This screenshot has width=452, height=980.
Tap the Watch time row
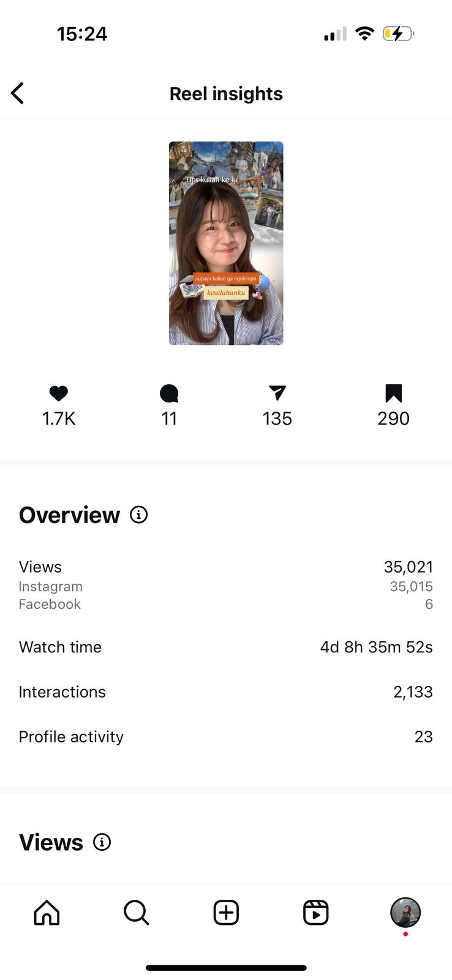click(225, 647)
